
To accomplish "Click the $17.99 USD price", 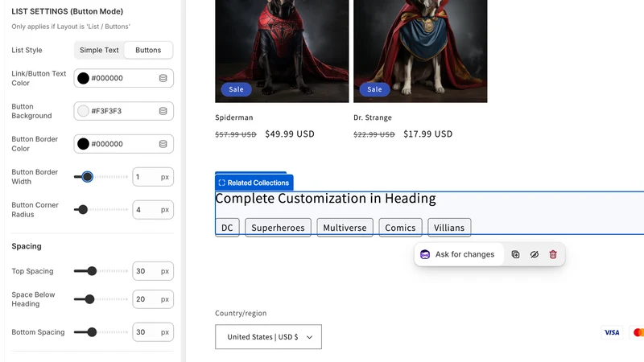I will [x=428, y=134].
